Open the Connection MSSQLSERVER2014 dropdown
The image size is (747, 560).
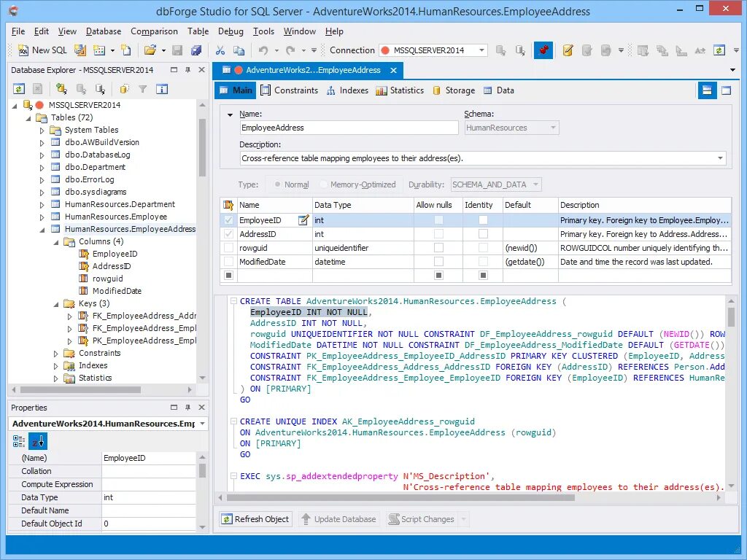click(x=481, y=50)
